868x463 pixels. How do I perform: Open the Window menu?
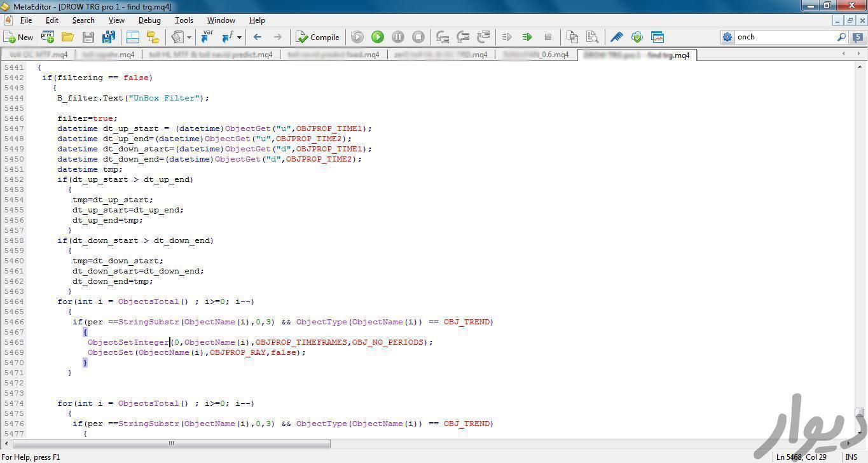(221, 20)
